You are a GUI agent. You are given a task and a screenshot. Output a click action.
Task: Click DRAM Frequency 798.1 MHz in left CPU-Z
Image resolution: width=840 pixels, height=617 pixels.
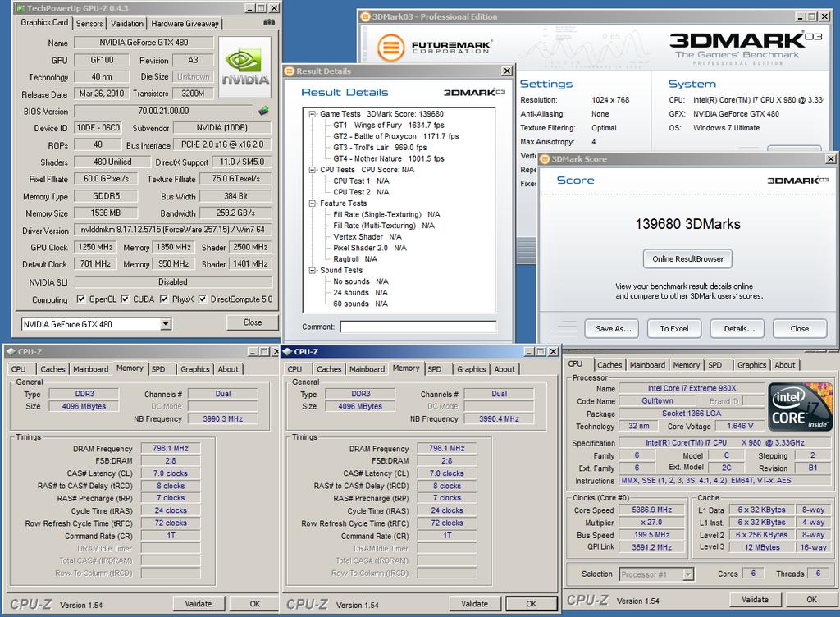171,448
